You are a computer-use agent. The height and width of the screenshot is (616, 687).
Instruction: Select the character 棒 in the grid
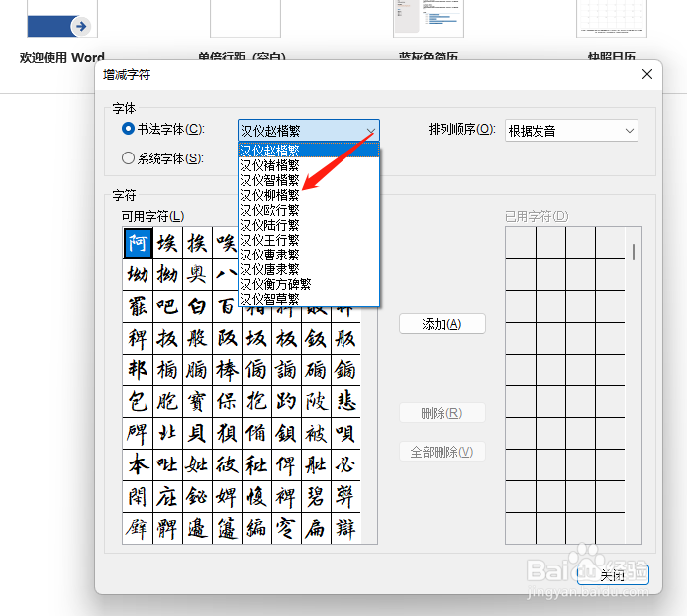(x=227, y=369)
